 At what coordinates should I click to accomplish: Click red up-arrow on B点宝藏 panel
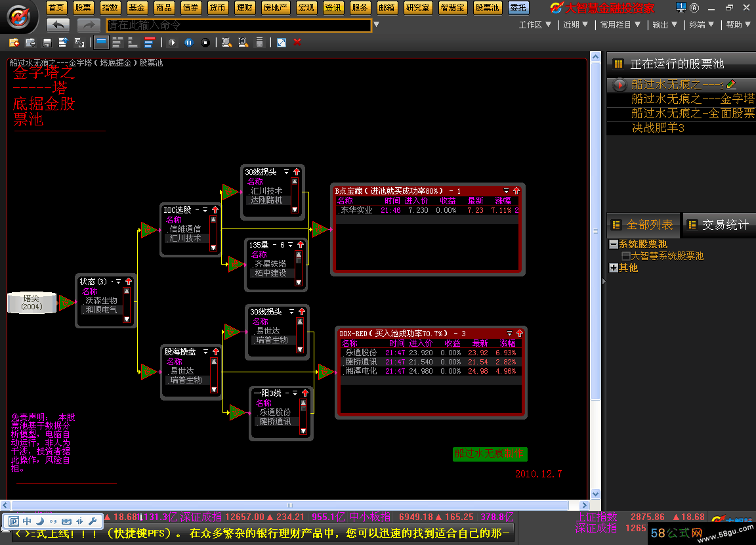tap(516, 191)
